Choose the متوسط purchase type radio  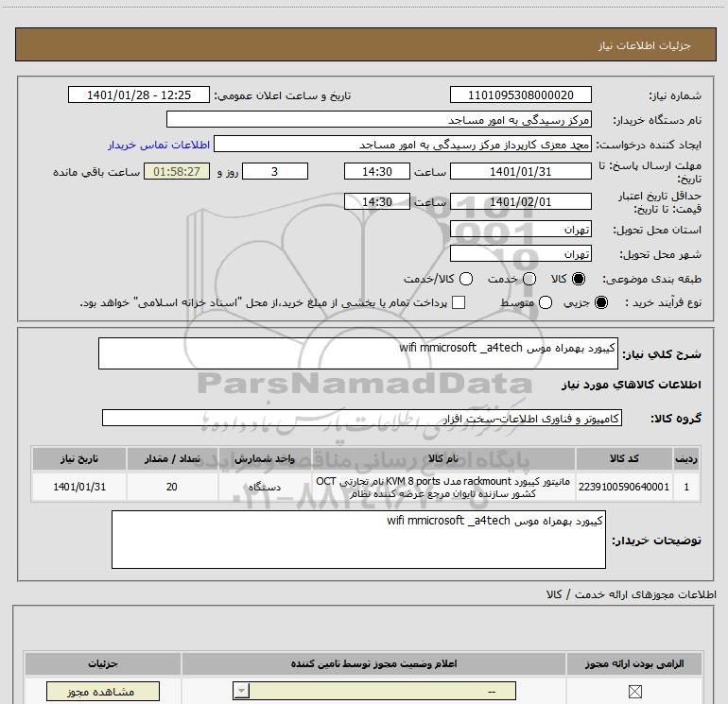546,302
